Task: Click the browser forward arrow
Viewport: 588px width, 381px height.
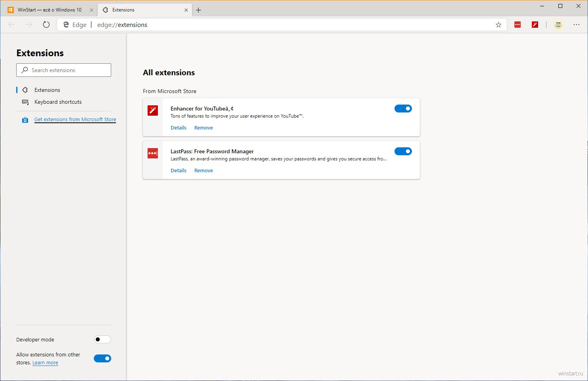Action: click(x=29, y=25)
